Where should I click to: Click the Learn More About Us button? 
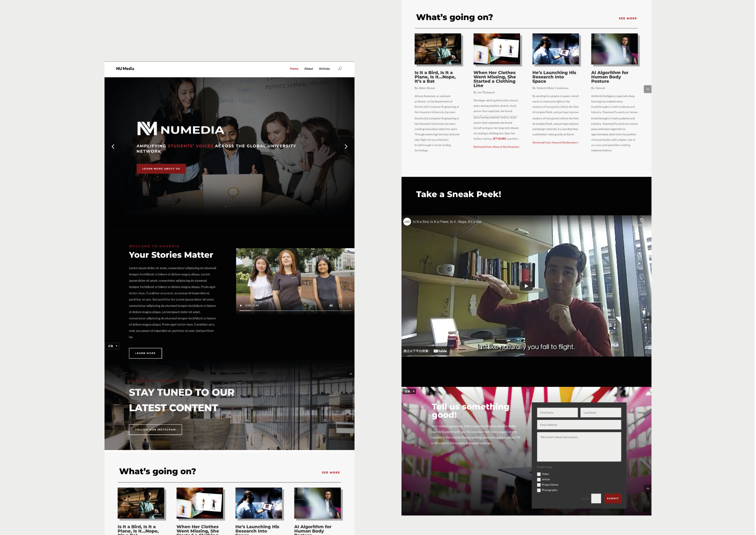coord(161,169)
